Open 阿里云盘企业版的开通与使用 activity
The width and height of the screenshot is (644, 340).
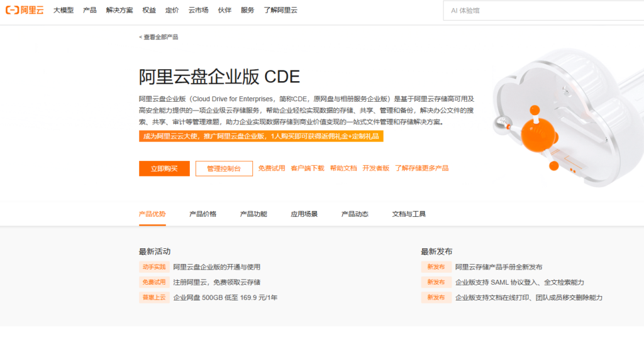tap(216, 267)
